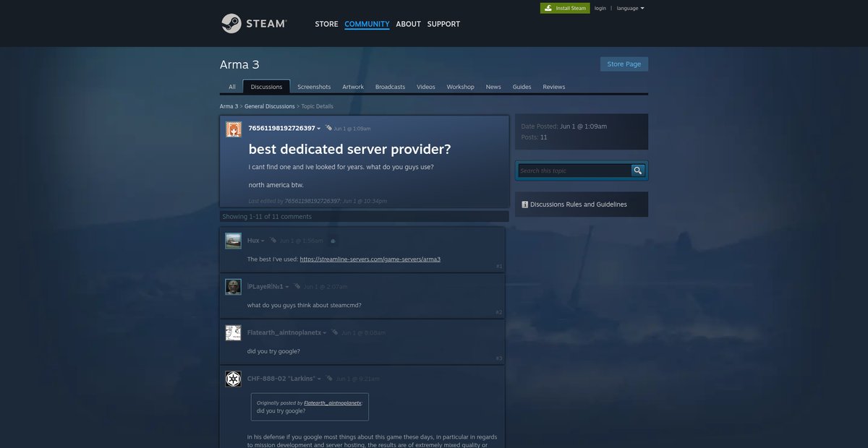Go to ABOUT page
The width and height of the screenshot is (868, 448).
pos(408,24)
